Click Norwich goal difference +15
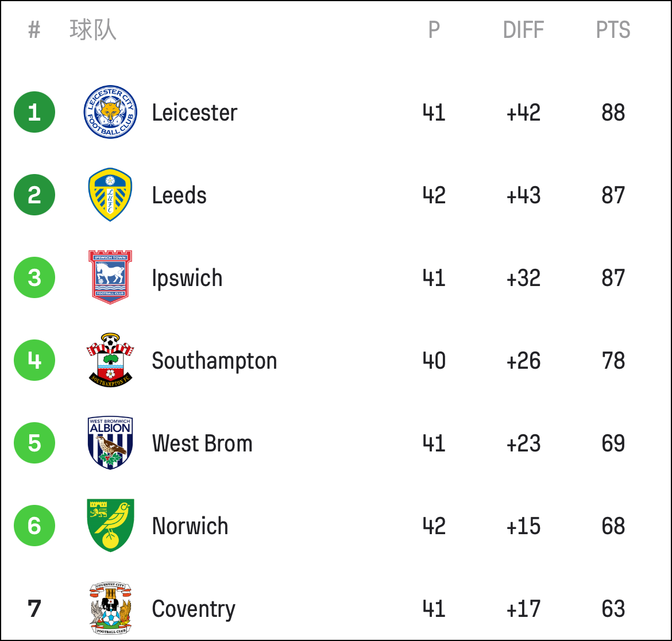 coord(523,526)
